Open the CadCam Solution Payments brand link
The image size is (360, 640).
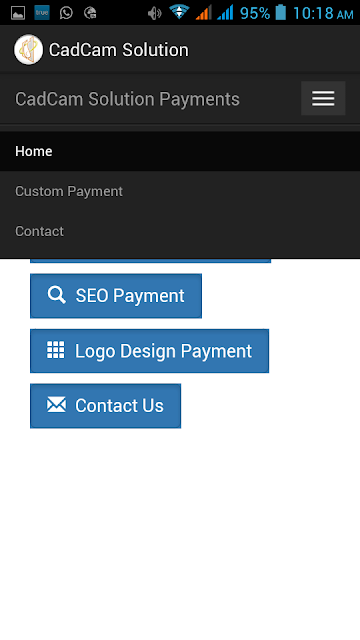[x=127, y=99]
